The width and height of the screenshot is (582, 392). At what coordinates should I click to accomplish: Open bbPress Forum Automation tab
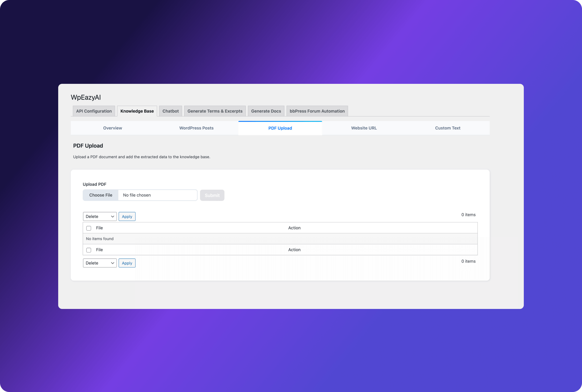coord(317,111)
